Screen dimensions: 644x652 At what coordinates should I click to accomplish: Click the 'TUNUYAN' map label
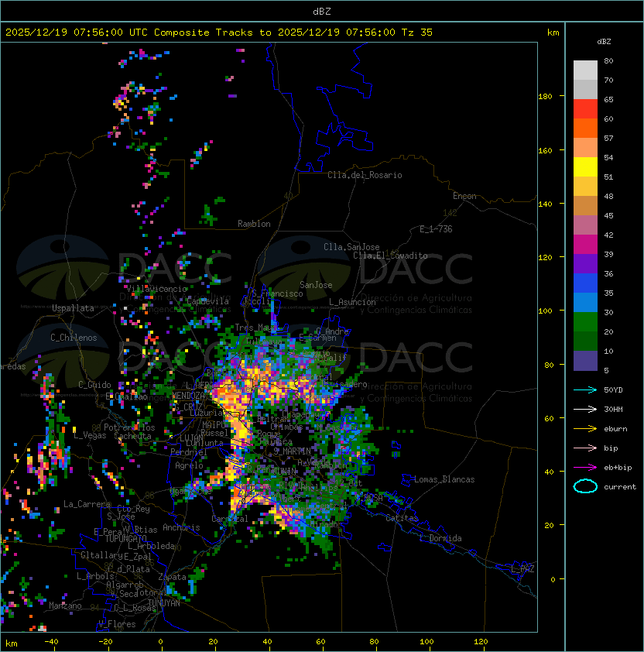click(164, 603)
